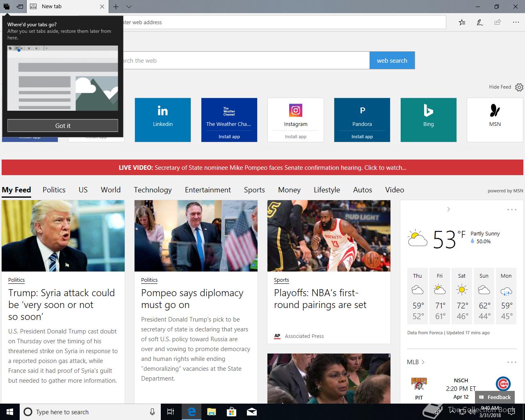The width and height of the screenshot is (525, 420).
Task: Open Pirates vs Cubs game
Action: tap(461, 388)
